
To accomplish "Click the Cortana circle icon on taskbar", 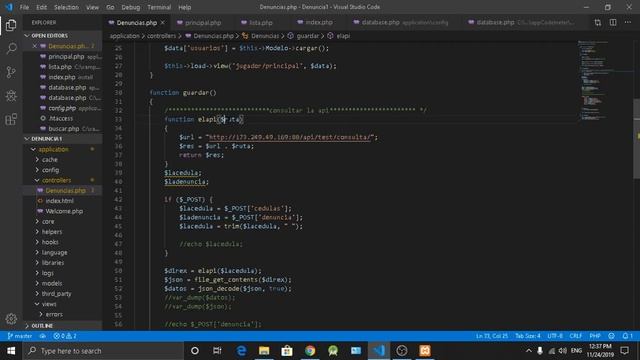I will tap(195, 351).
